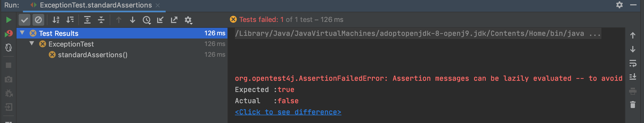
Task: Collapse all test nodes
Action: (101, 20)
